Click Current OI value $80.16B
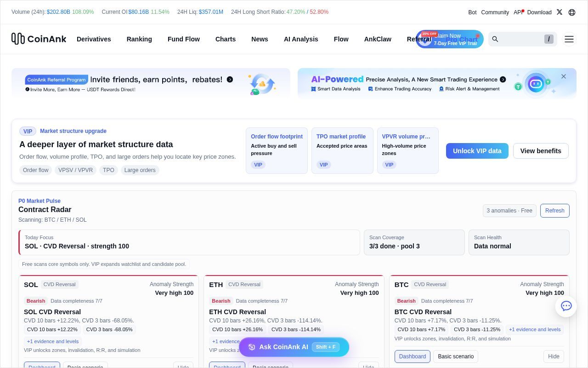The height and width of the screenshot is (368, 588). point(139,12)
